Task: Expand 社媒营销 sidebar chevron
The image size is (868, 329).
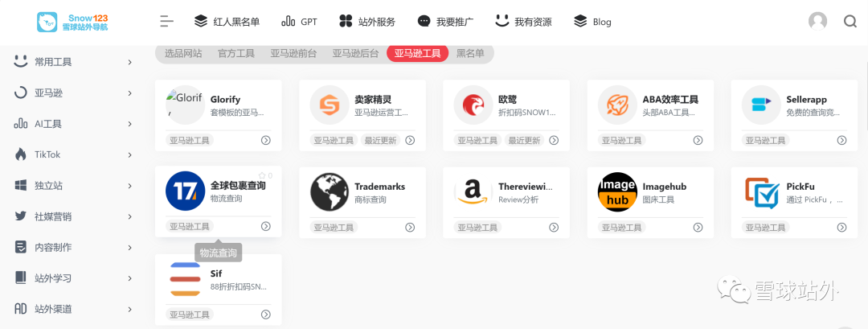Action: click(x=129, y=216)
